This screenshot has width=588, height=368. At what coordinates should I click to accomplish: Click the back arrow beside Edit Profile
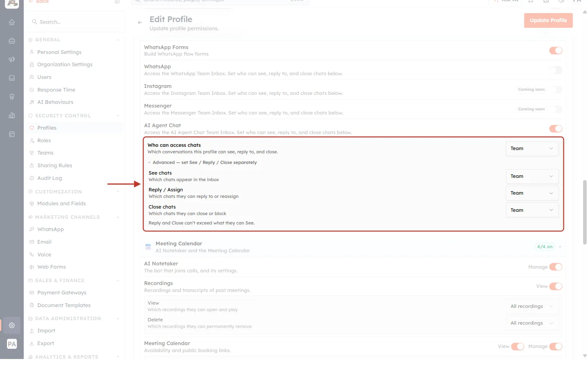click(x=140, y=22)
